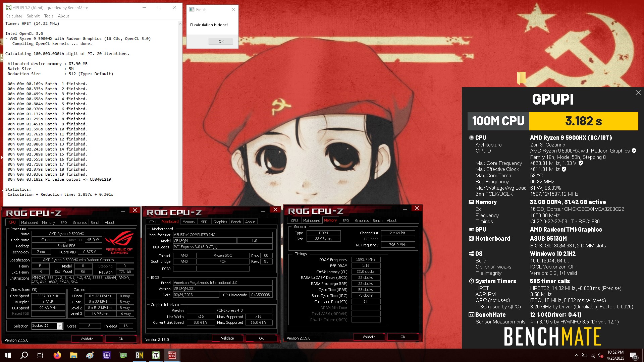Maximize the GPUPI window
Screen dimensions: 644x362
click(x=159, y=7)
